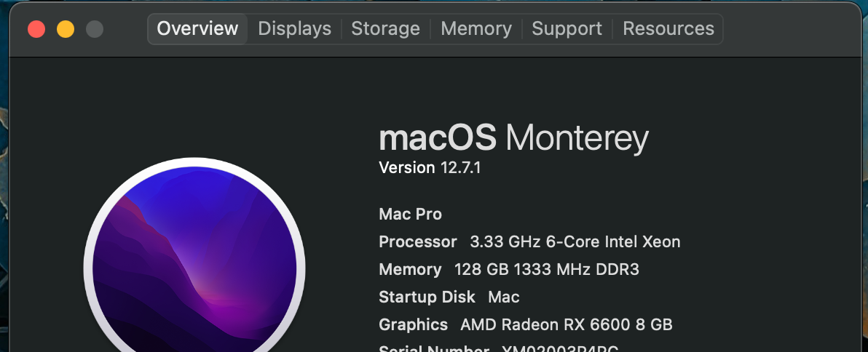This screenshot has width=868, height=352.
Task: Click the desktop wallpaper left of the window
Action: point(4,182)
